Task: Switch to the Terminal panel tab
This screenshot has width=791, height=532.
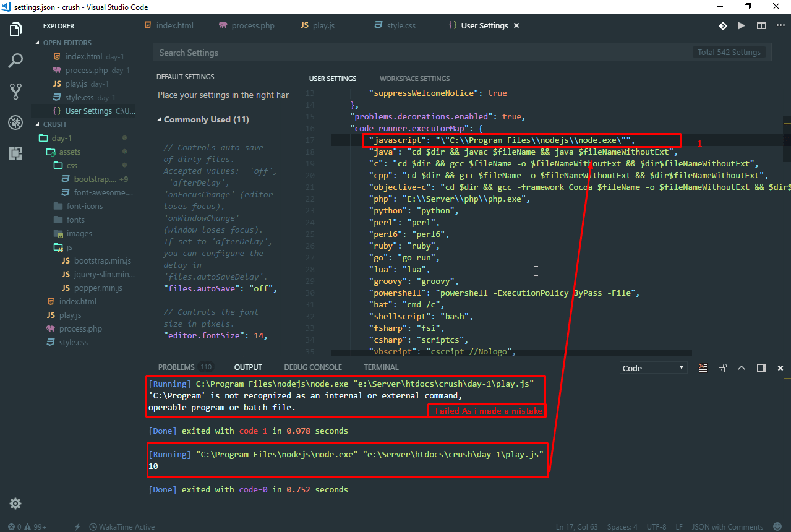Action: [381, 367]
